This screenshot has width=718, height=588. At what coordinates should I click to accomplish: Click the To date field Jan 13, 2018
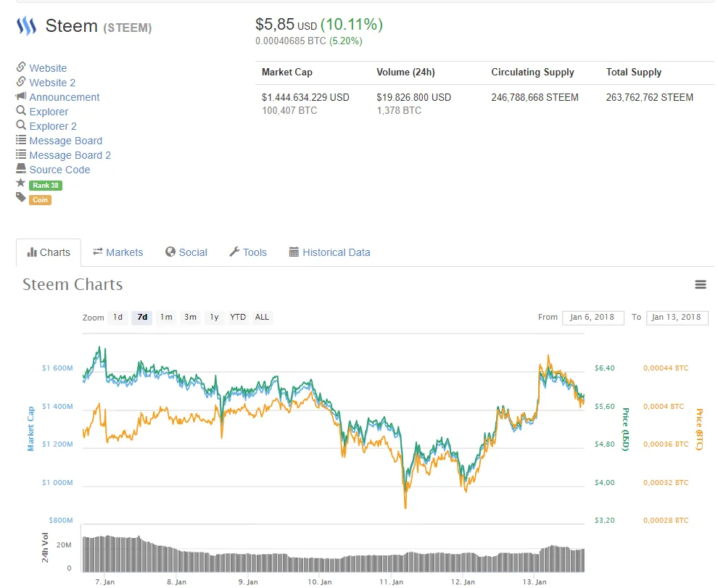(677, 318)
